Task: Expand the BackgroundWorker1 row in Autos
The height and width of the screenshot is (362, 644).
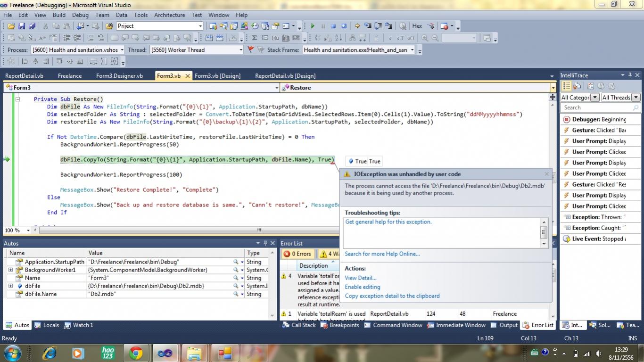Action: (10, 270)
